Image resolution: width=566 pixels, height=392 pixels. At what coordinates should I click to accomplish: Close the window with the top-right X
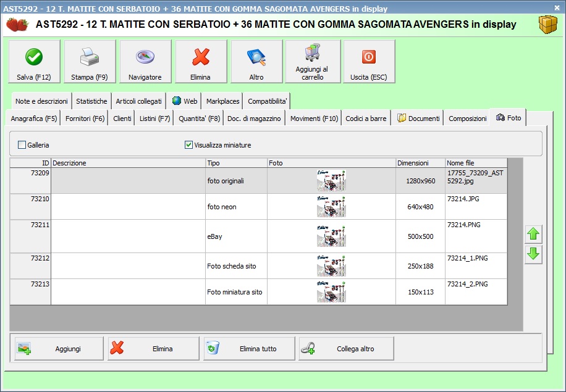pyautogui.click(x=557, y=7)
